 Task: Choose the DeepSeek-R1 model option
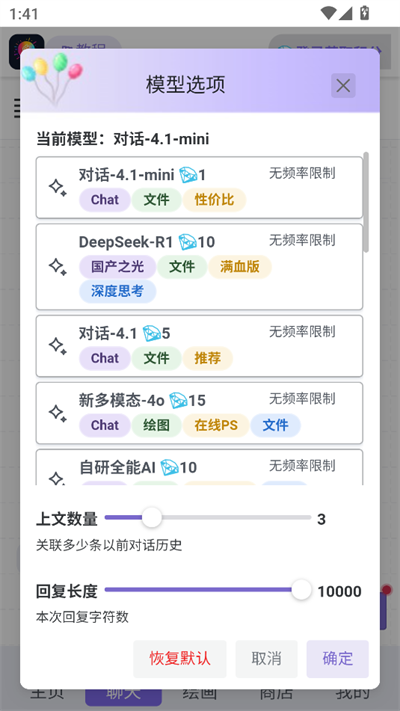click(199, 267)
